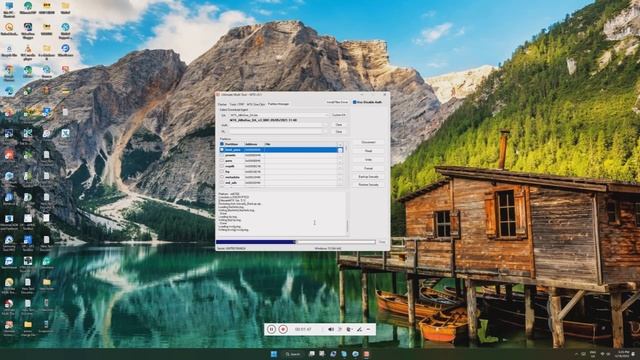Switch to the Flasher tab
640x360 pixels.
pos(222,104)
